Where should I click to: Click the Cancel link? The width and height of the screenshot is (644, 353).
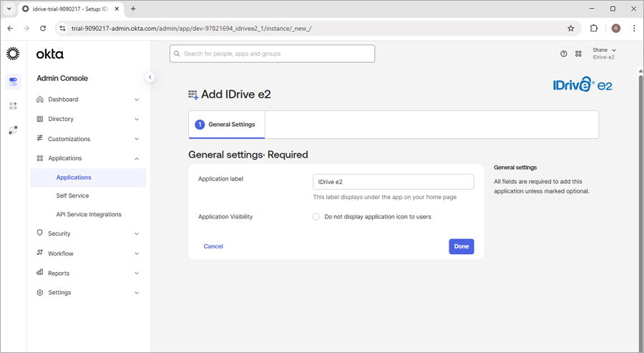pyautogui.click(x=213, y=246)
